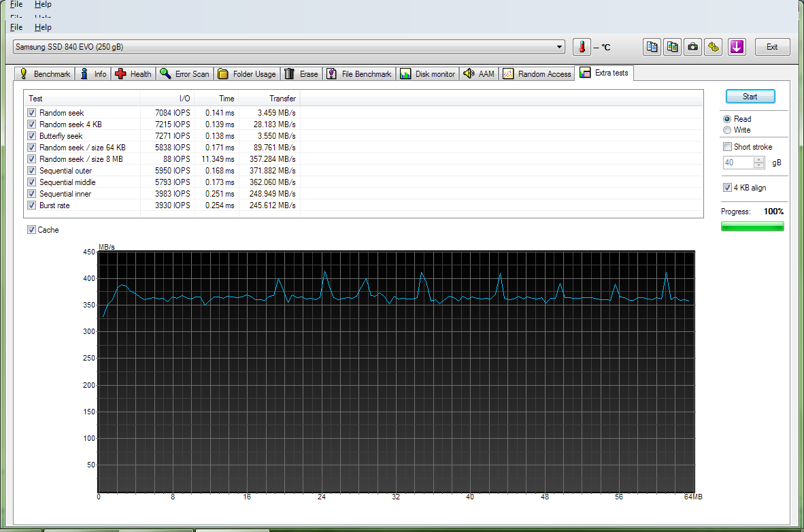
Task: Toggle the 4 KB align checkbox
Action: click(x=727, y=188)
